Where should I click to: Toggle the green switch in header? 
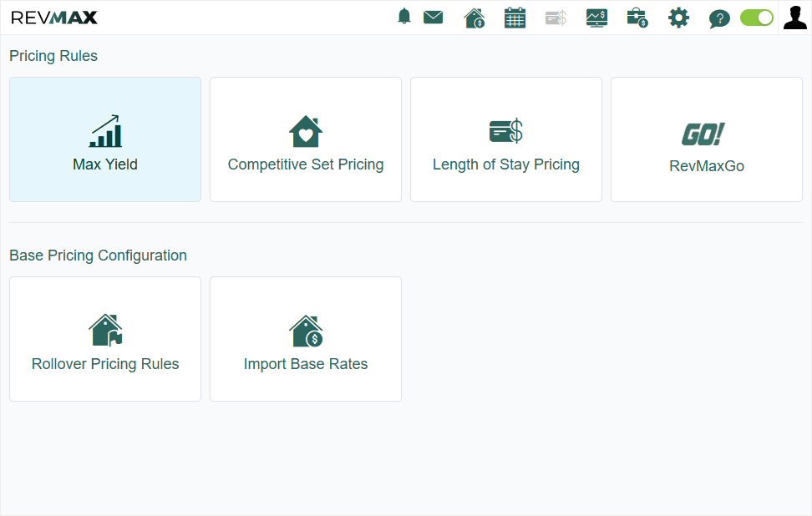[757, 18]
